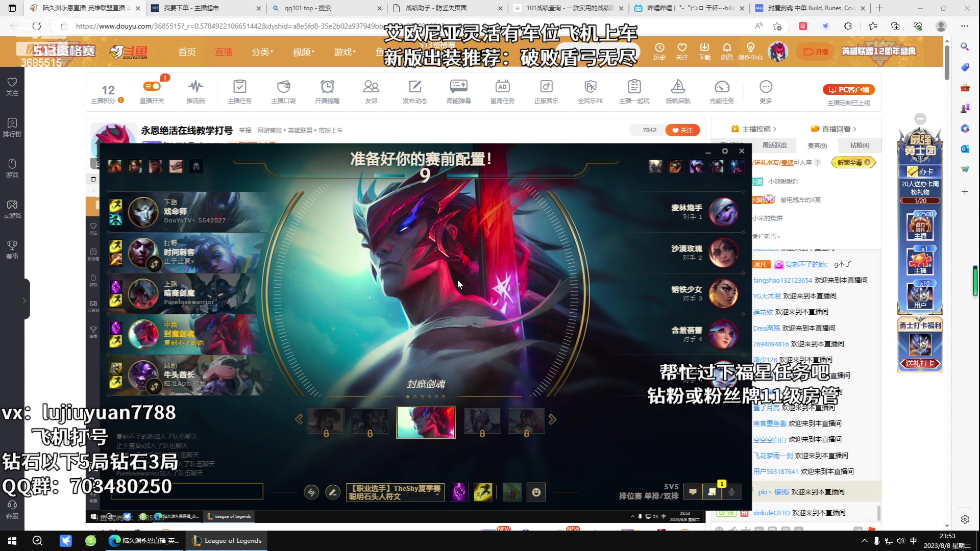Show next skin with right arrow
The image size is (980, 551).
coord(552,419)
